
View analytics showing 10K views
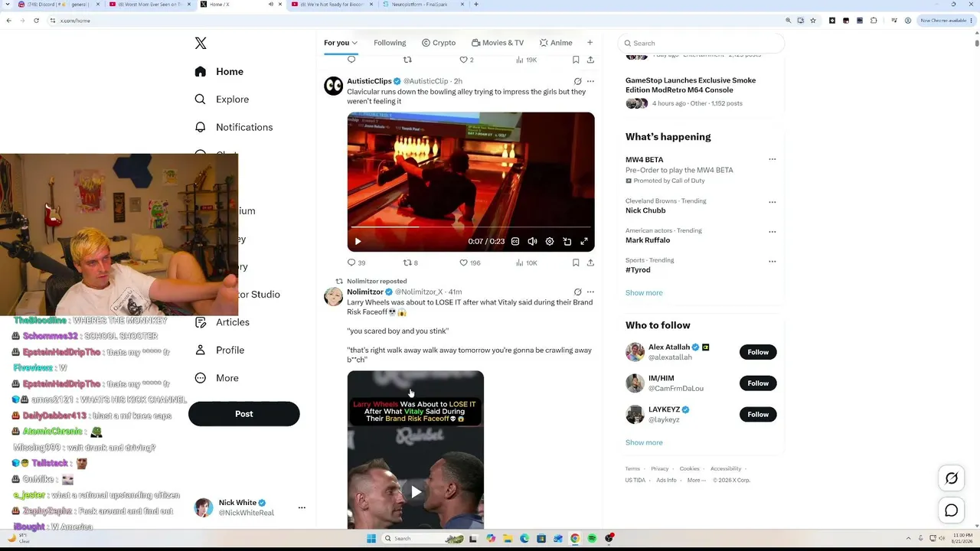click(x=527, y=262)
